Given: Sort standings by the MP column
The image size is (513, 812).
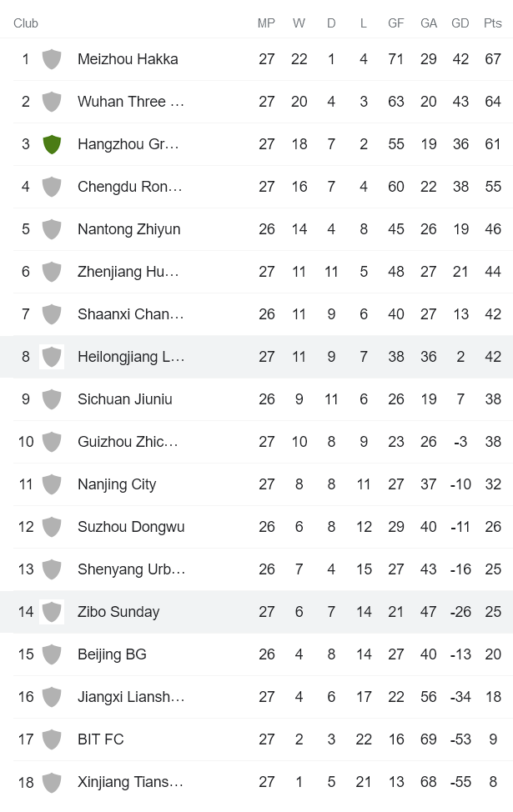Looking at the screenshot, I should [x=266, y=23].
